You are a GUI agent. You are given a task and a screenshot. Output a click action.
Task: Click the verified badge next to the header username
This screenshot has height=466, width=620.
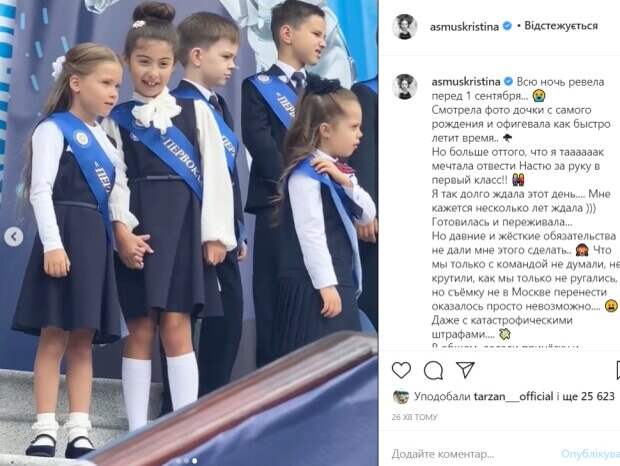pos(507,26)
